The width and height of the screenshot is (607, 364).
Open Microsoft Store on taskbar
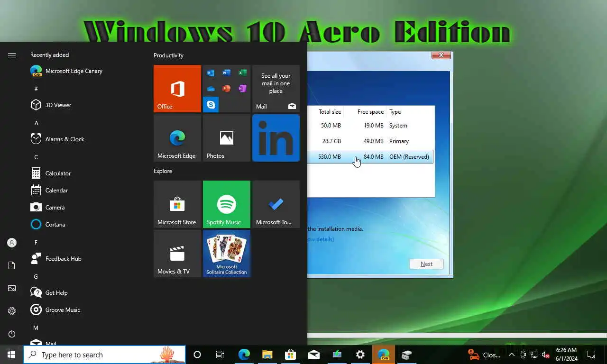coord(290,355)
